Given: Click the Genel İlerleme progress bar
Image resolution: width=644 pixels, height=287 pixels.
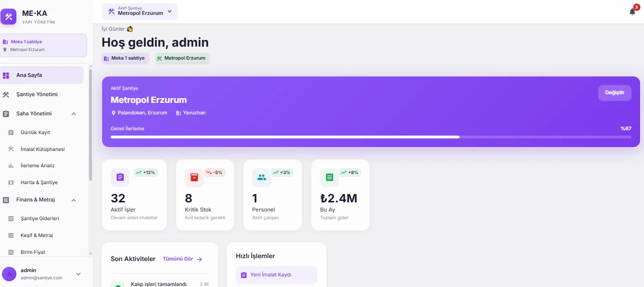Looking at the screenshot, I should coord(371,137).
